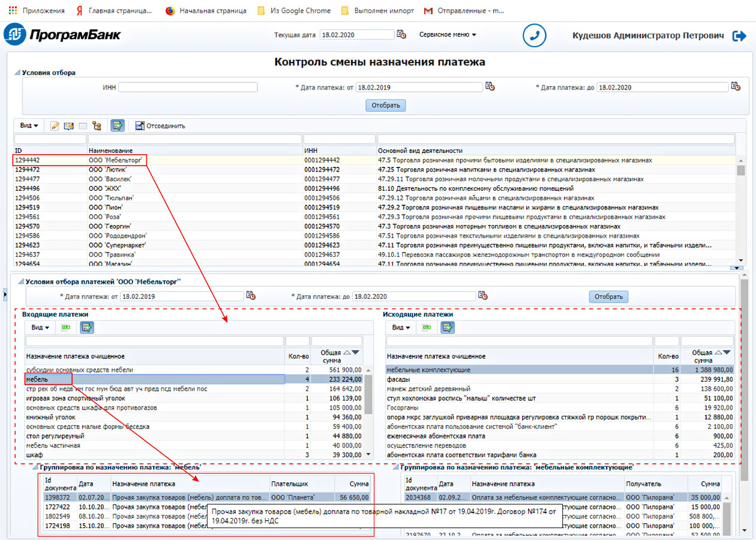
Task: Open the calendar picker next to Текущая дата
Action: pos(401,35)
